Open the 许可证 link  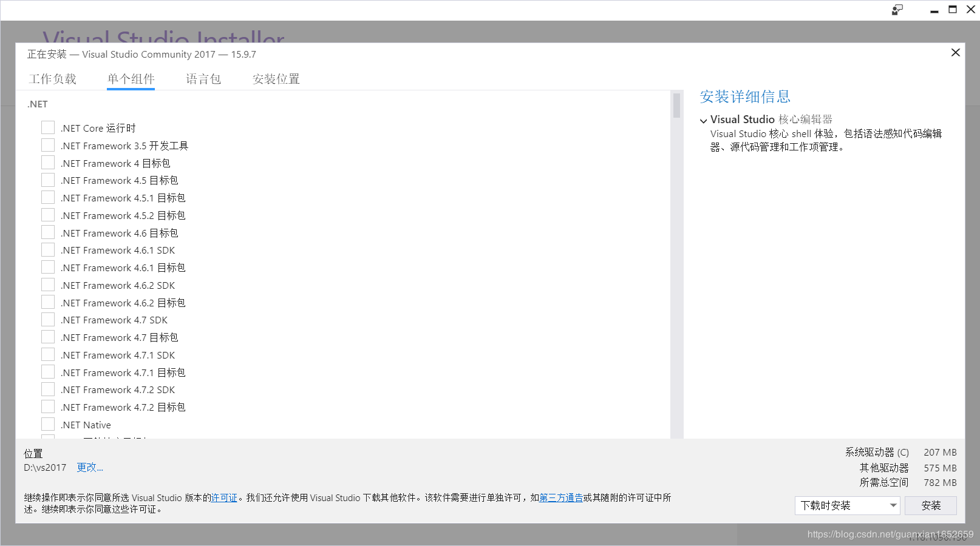click(224, 497)
